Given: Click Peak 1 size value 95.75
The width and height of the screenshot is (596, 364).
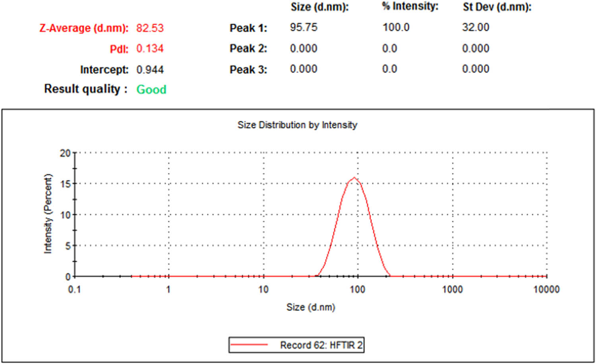Looking at the screenshot, I should pos(304,27).
